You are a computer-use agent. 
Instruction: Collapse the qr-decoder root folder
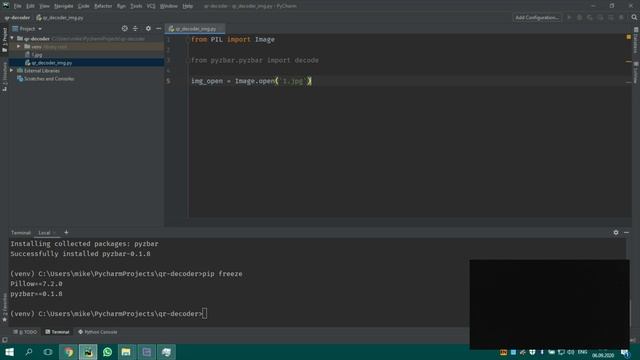coord(12,38)
